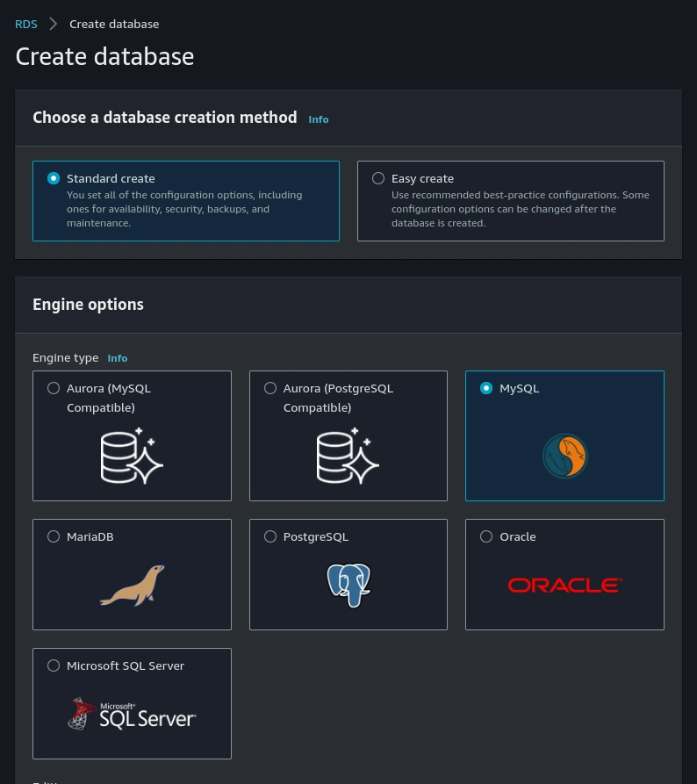Open Info link beside database creation method
This screenshot has width=697, height=784.
(319, 119)
